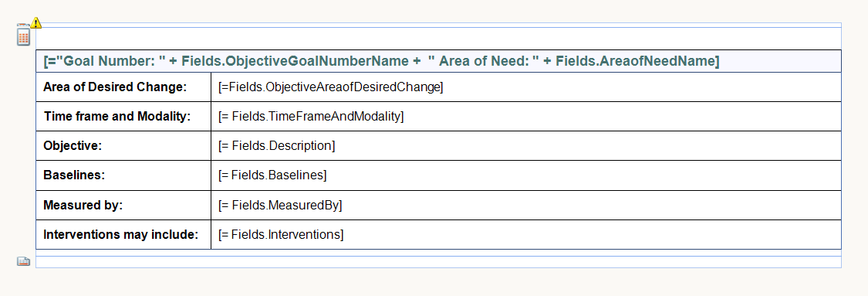The image size is (868, 296).
Task: Click the Fields.Baselines expression cell
Action: [x=526, y=175]
